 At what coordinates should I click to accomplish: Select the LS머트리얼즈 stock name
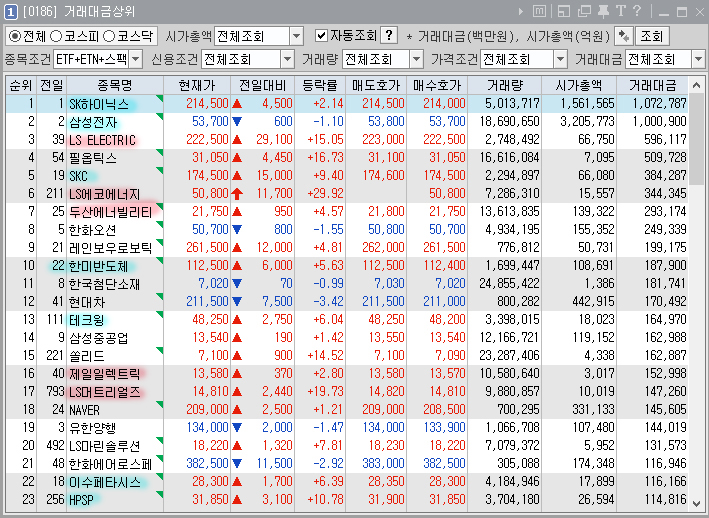pyautogui.click(x=104, y=392)
